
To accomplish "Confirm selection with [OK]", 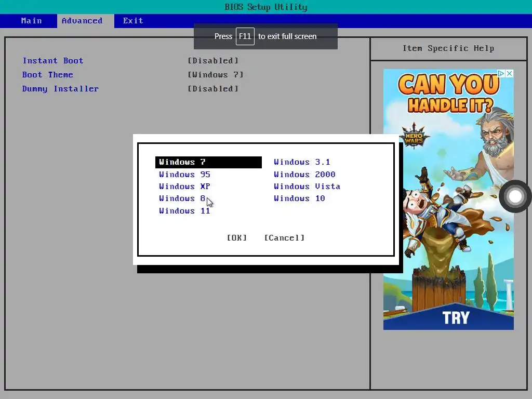I will [x=237, y=238].
